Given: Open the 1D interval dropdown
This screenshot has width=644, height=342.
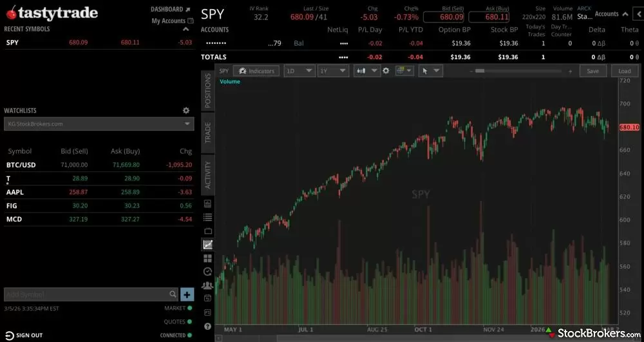Looking at the screenshot, I should pos(299,71).
